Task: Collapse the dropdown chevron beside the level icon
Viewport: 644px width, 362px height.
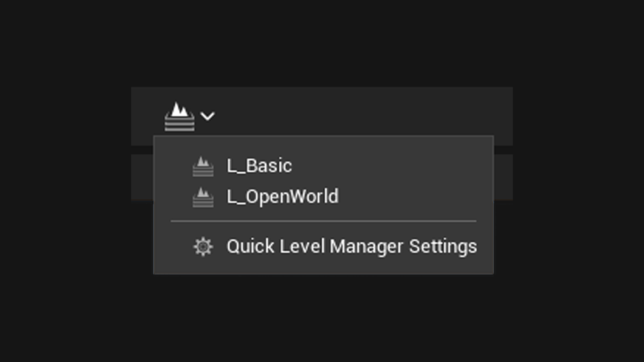Action: tap(207, 116)
